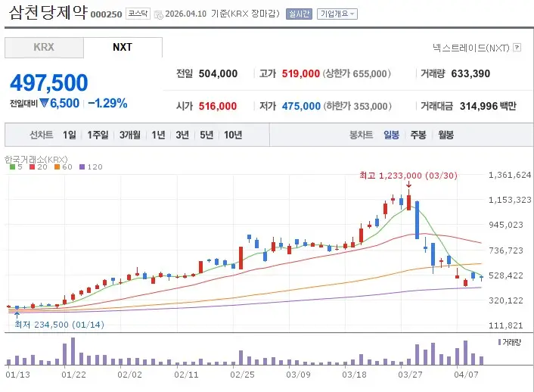Screen dimensions: 534x392
Task: Click the purple 120-day moving average swatch
Action: click(82, 167)
